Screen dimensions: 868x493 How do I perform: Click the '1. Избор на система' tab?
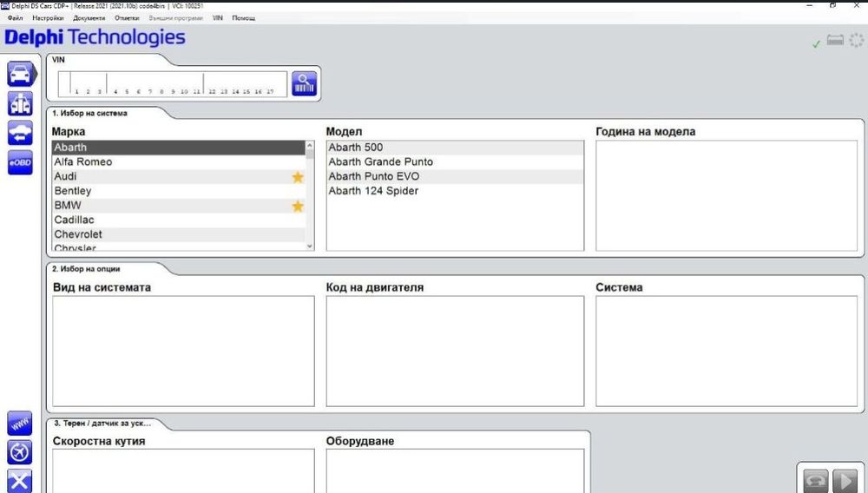pos(89,113)
